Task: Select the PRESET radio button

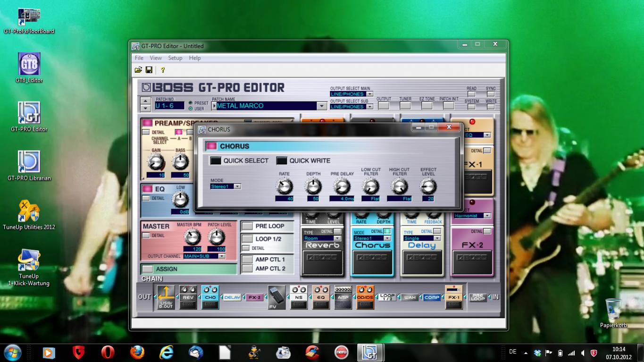Action: coord(191,103)
